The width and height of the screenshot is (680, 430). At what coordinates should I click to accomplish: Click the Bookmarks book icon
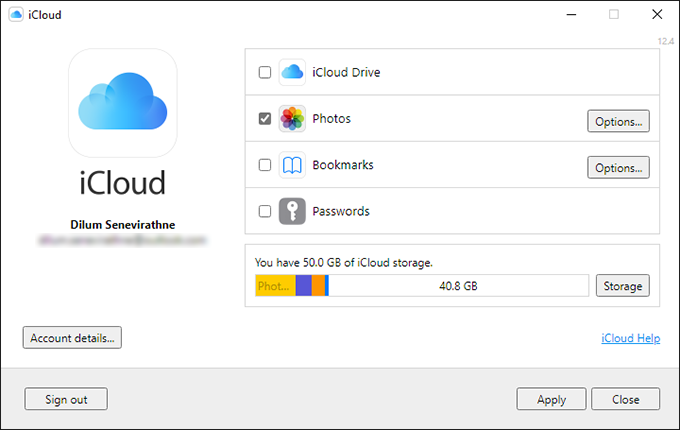[292, 165]
